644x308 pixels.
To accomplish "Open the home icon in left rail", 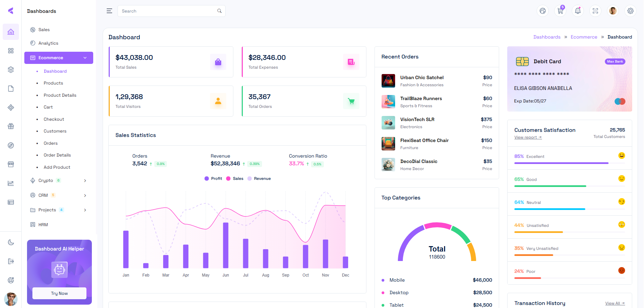I will pos(11,32).
